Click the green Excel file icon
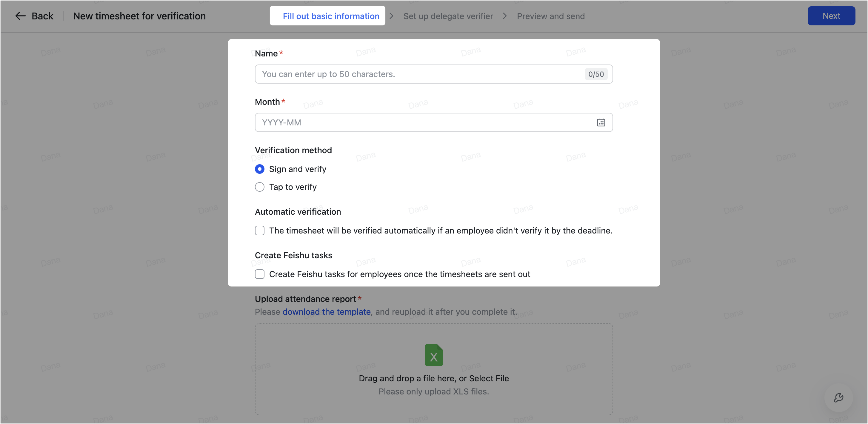Viewport: 868px width, 424px height. pyautogui.click(x=433, y=355)
